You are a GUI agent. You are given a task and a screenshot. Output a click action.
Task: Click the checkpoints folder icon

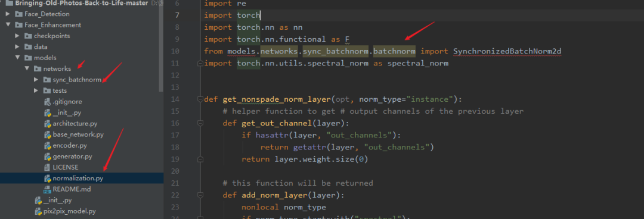[x=29, y=36]
